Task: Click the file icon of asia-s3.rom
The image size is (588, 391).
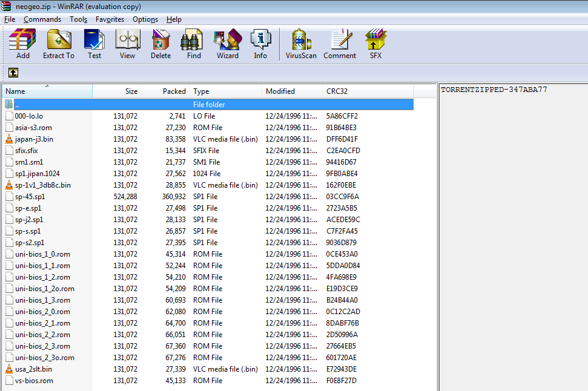Action: tap(9, 128)
